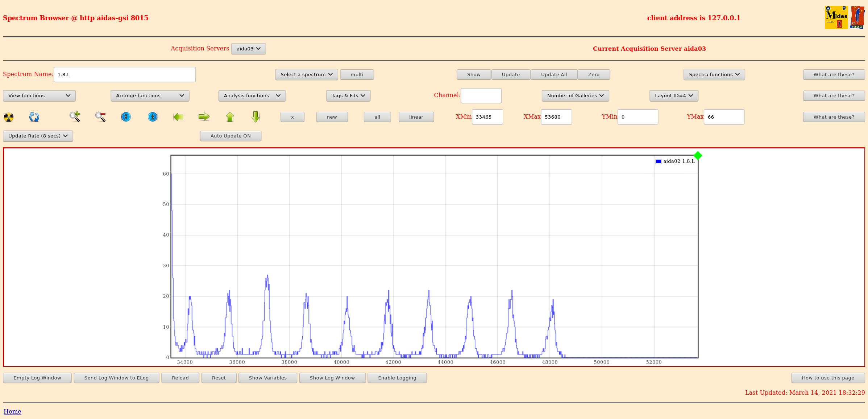868x419 pixels.
Task: Click the all button
Action: point(377,117)
